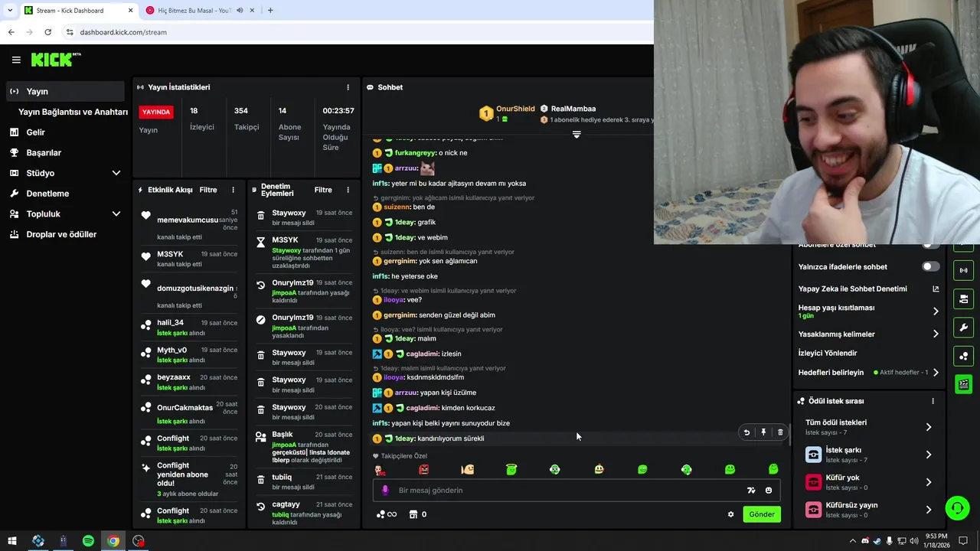Image resolution: width=980 pixels, height=551 pixels.
Task: Click RealMambaa username in leaderboard
Action: click(x=573, y=109)
